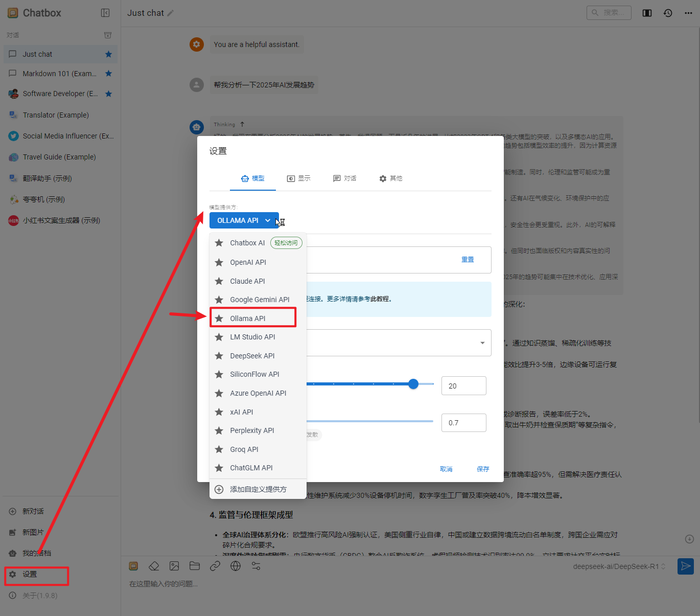Select Groq API provider
This screenshot has width=700, height=616.
[x=258, y=449]
